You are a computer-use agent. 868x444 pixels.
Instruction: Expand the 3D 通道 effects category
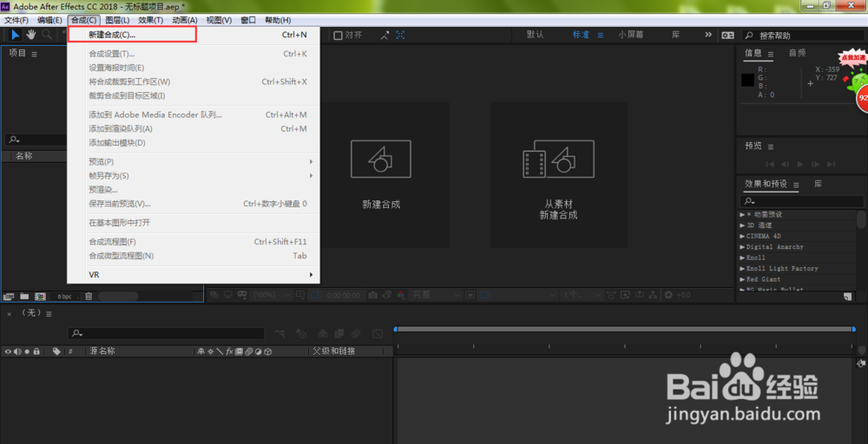click(742, 225)
